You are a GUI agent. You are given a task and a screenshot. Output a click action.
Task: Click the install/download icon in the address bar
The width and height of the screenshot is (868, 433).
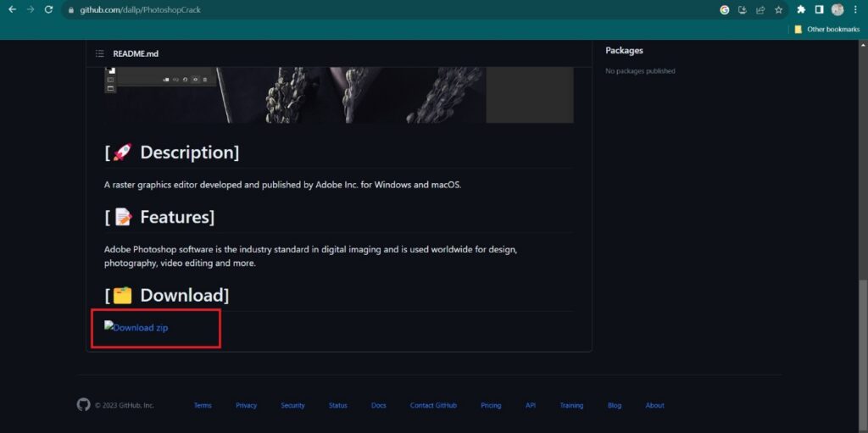[x=743, y=10]
